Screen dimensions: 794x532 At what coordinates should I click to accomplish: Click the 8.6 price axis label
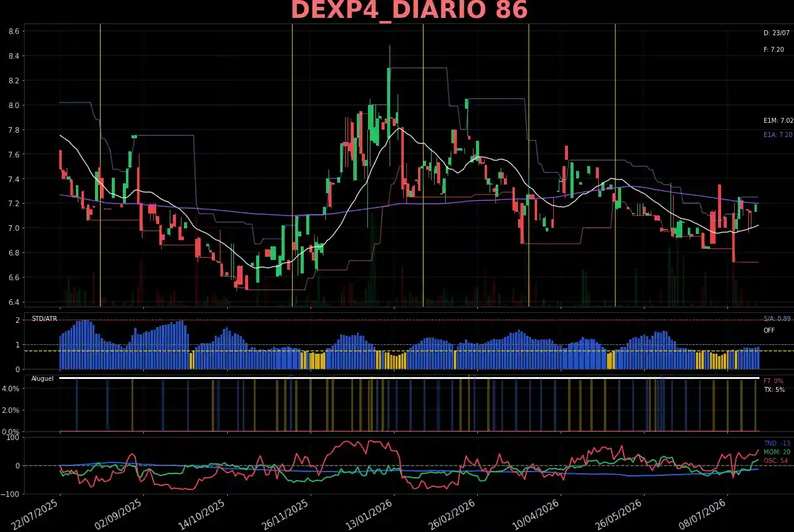click(x=14, y=31)
